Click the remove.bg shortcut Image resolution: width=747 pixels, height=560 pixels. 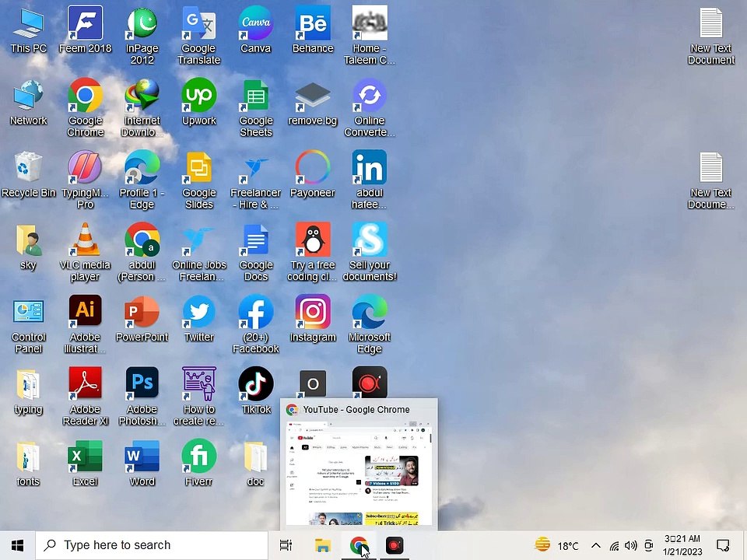tap(313, 103)
